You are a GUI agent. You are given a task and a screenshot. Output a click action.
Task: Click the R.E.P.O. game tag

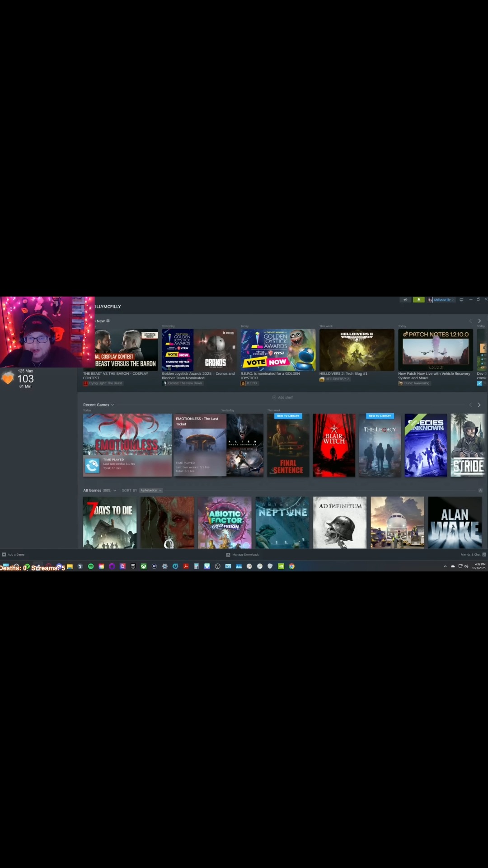click(x=249, y=383)
